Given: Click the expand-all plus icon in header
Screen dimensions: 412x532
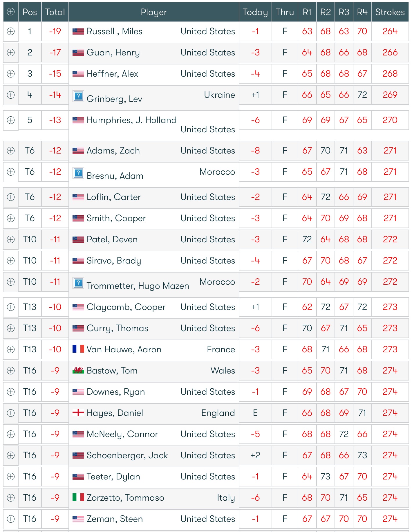Looking at the screenshot, I should [x=11, y=12].
